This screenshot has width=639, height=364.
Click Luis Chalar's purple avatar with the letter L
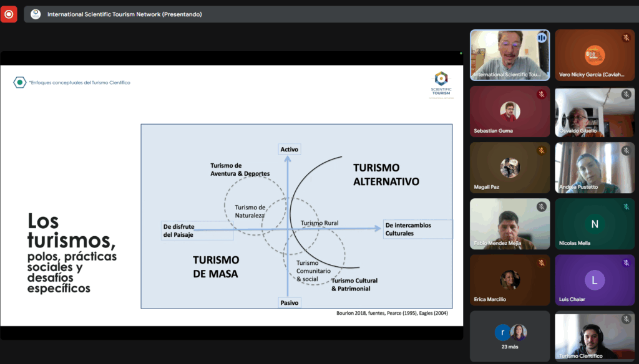pos(595,280)
